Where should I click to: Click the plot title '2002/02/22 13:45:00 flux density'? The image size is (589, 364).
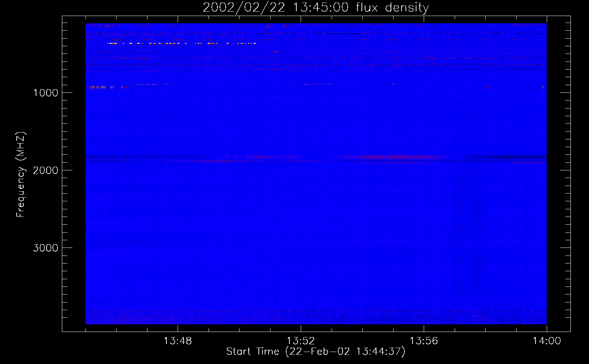click(x=316, y=7)
